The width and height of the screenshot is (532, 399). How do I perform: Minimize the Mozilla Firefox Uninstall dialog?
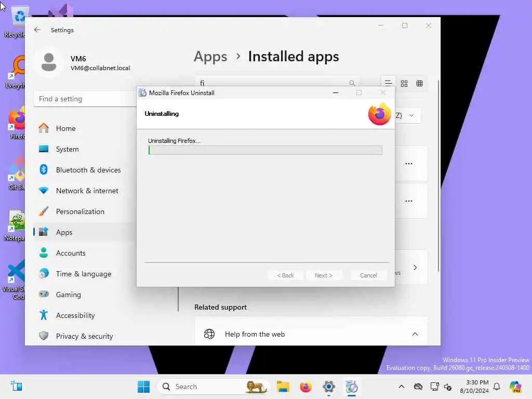click(336, 92)
